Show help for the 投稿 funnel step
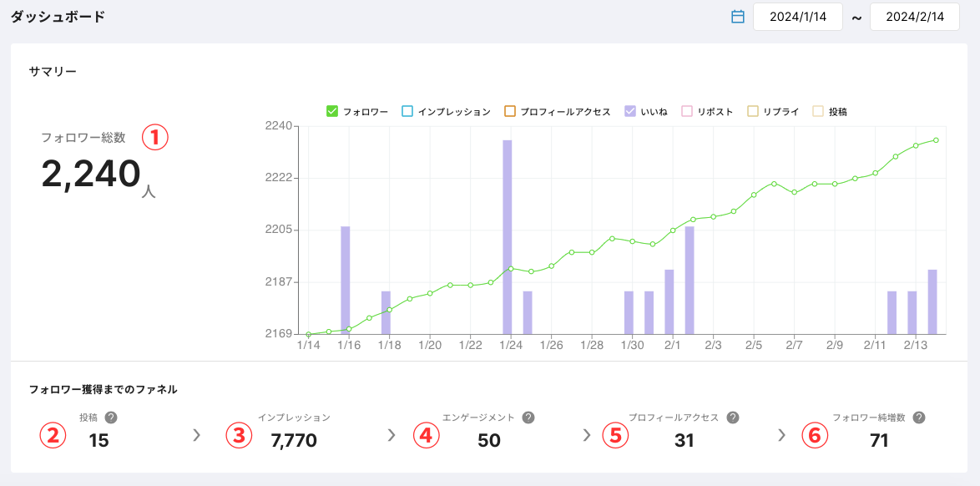The height and width of the screenshot is (486, 980). point(111,418)
